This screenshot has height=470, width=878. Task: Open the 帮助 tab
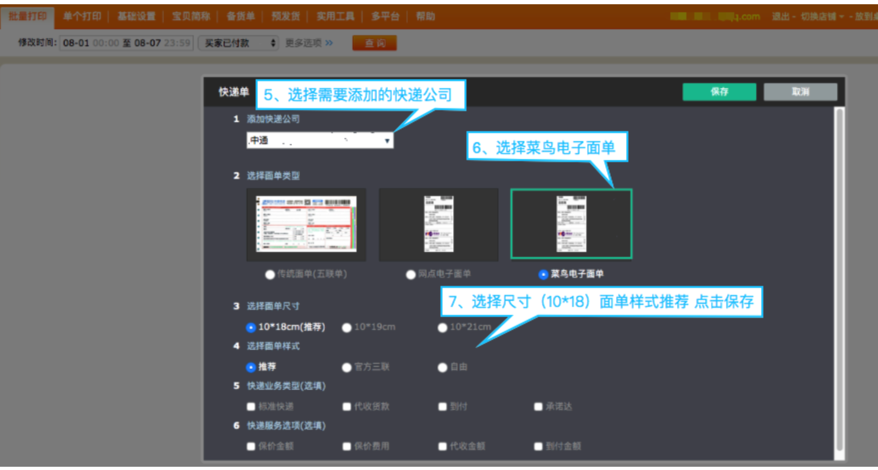coord(425,16)
